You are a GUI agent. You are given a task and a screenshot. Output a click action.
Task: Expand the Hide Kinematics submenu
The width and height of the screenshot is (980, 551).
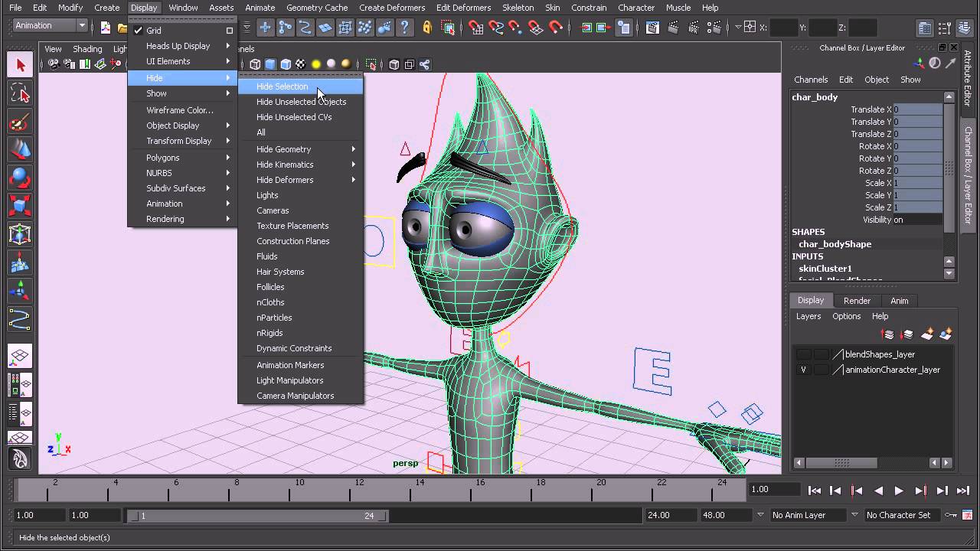(300, 165)
